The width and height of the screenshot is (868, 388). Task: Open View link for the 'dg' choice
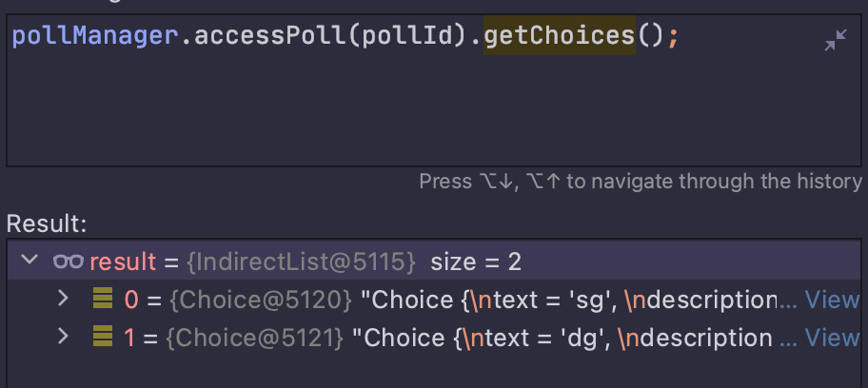[x=832, y=337]
